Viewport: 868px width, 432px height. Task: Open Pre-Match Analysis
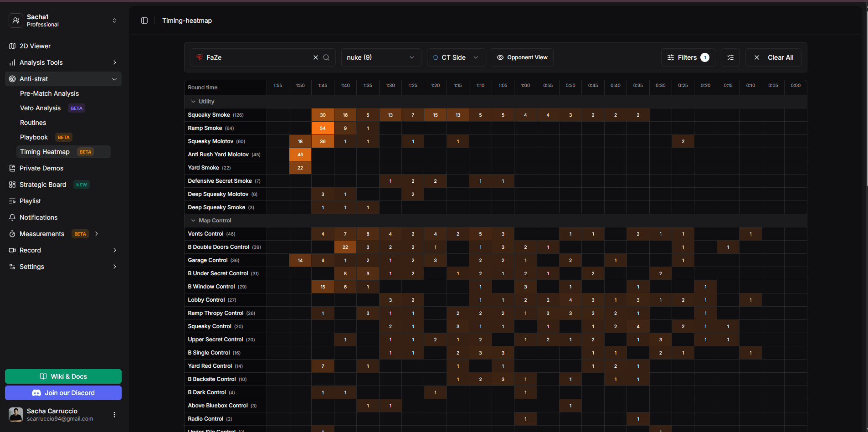click(x=49, y=93)
